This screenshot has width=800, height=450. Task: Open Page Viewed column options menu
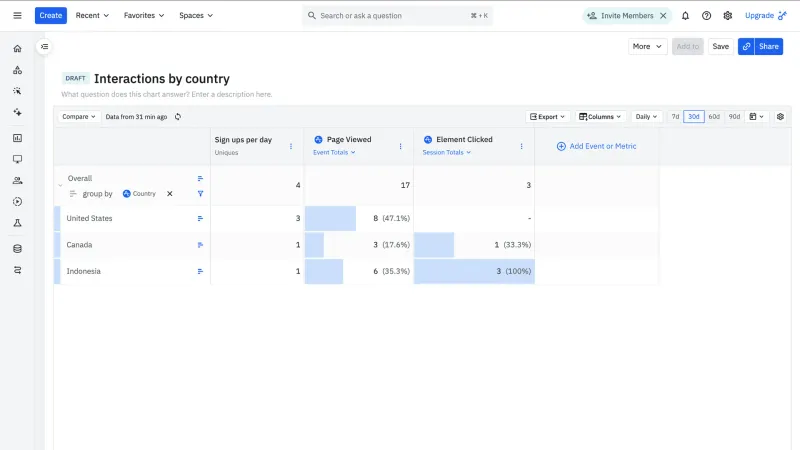[401, 146]
